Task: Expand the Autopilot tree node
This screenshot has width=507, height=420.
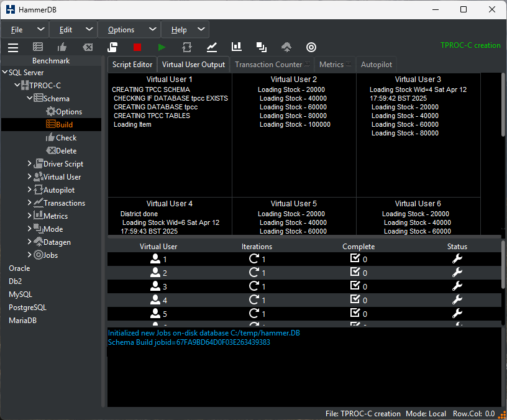Action: [29, 189]
